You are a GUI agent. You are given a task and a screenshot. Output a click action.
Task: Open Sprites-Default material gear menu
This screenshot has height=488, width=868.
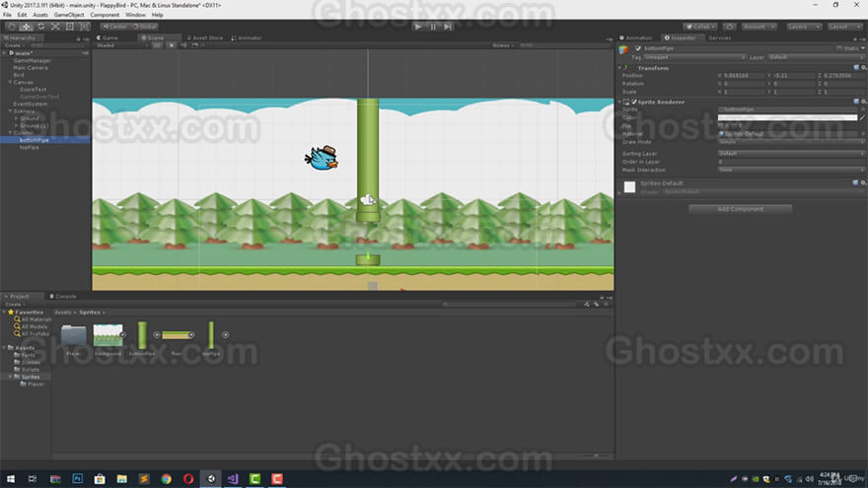coord(863,182)
